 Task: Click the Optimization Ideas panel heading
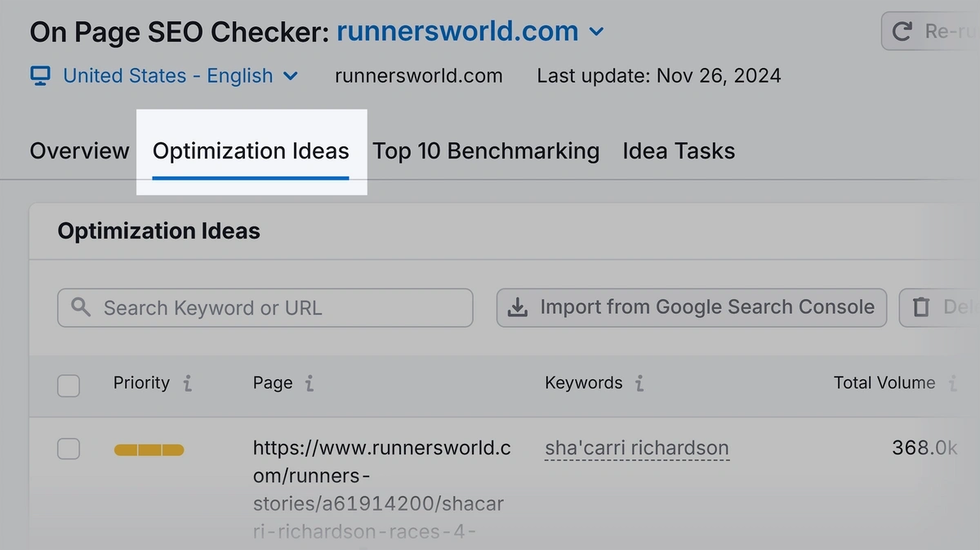coord(158,231)
